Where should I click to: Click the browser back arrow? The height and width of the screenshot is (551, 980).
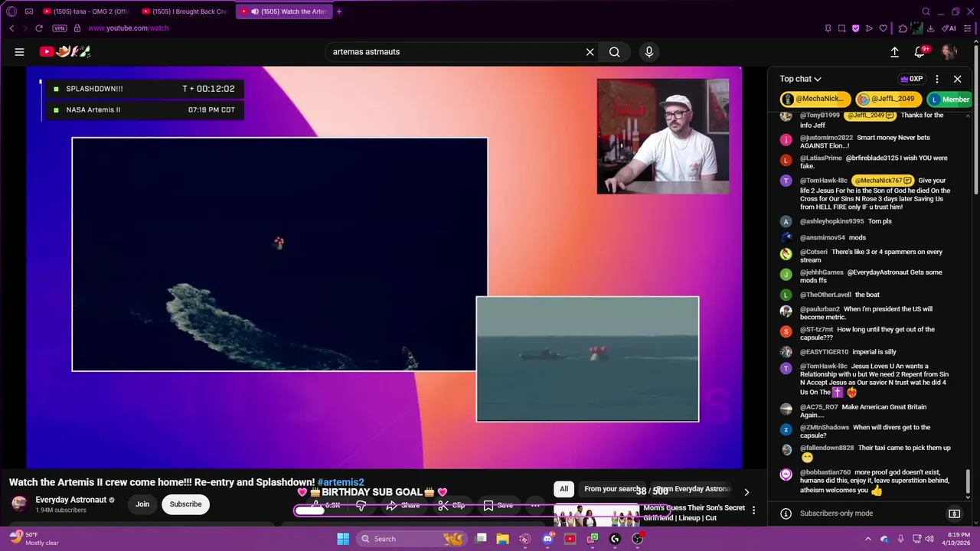11,28
